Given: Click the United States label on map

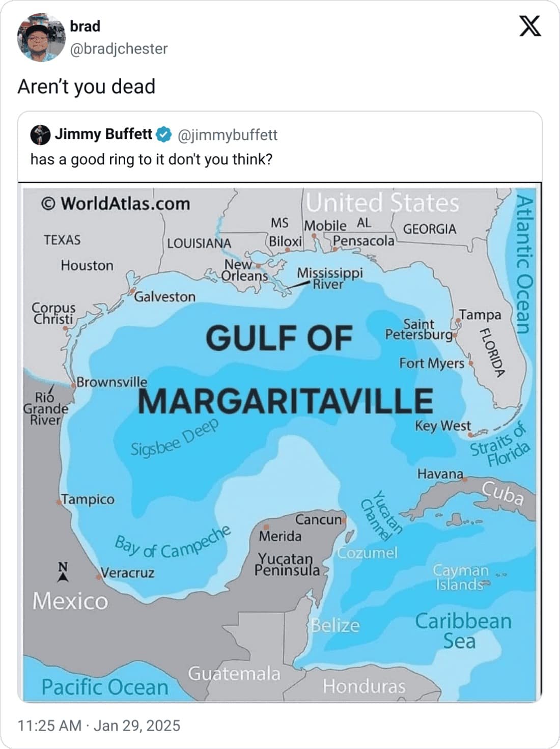Looking at the screenshot, I should pyautogui.click(x=382, y=203).
